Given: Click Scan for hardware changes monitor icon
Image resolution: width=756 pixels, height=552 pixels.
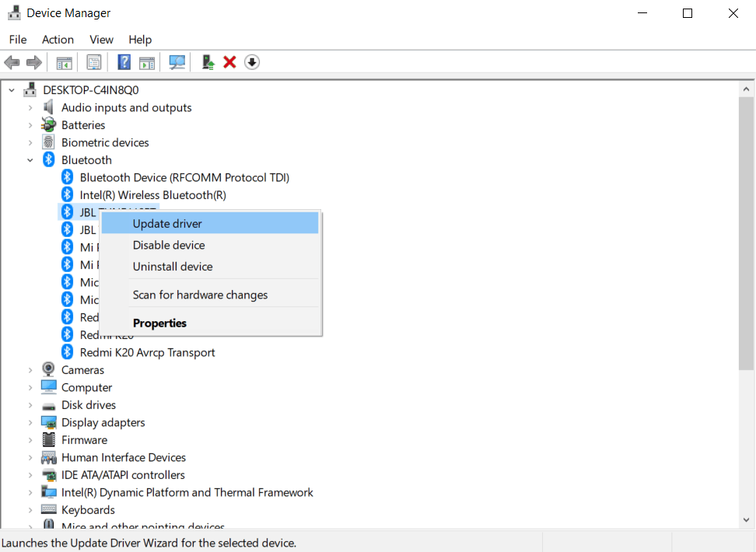Looking at the screenshot, I should point(177,62).
